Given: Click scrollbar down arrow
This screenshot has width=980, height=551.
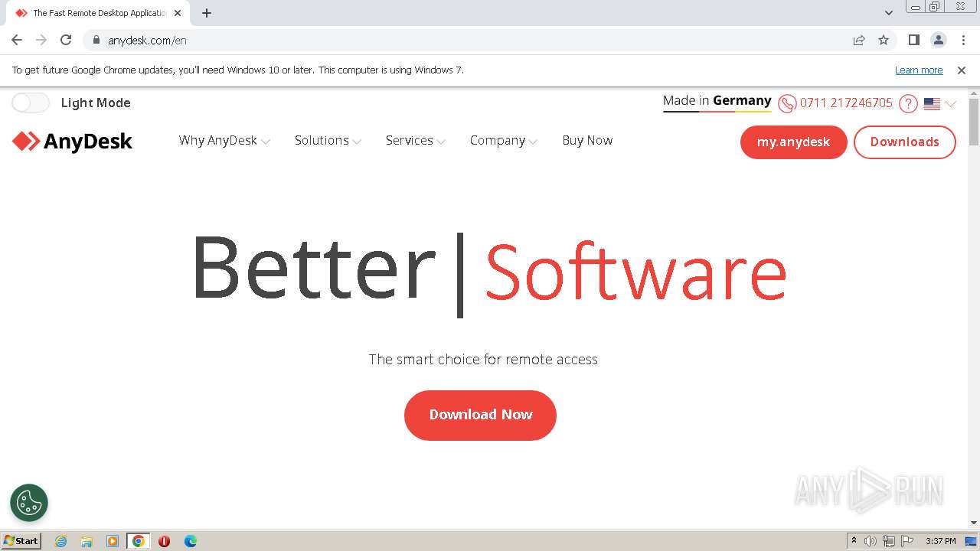Looking at the screenshot, I should (974, 523).
